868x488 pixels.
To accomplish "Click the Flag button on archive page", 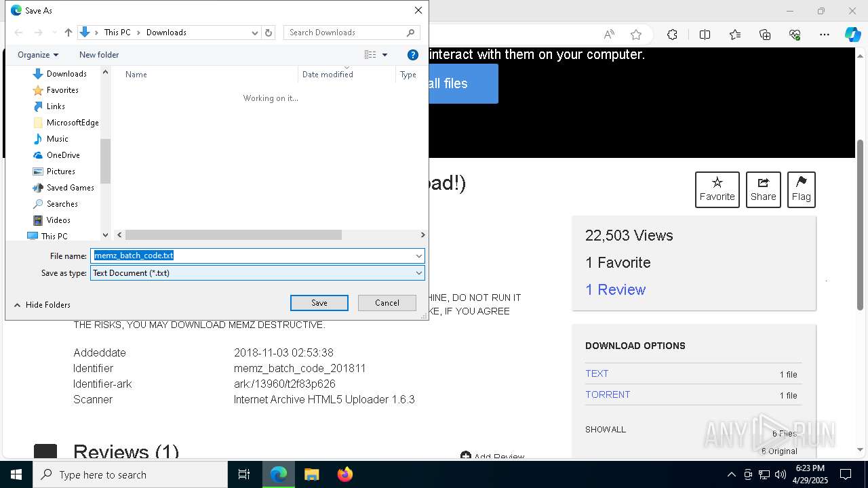I will [802, 190].
